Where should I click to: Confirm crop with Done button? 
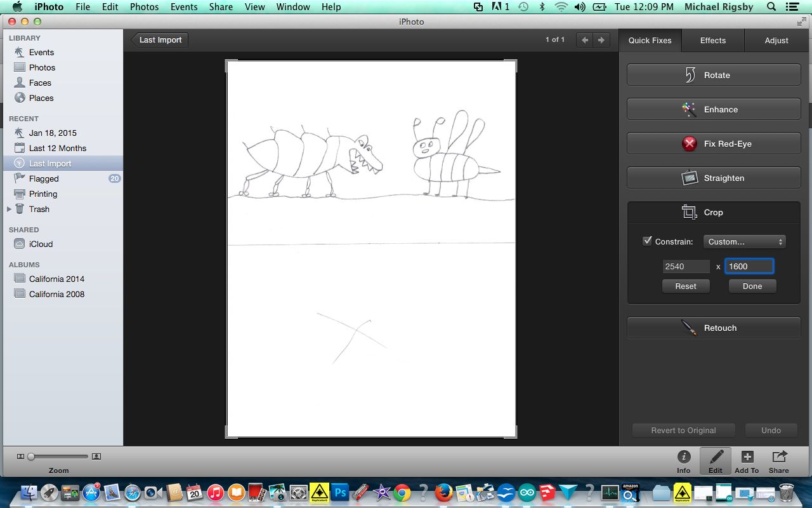pos(752,286)
